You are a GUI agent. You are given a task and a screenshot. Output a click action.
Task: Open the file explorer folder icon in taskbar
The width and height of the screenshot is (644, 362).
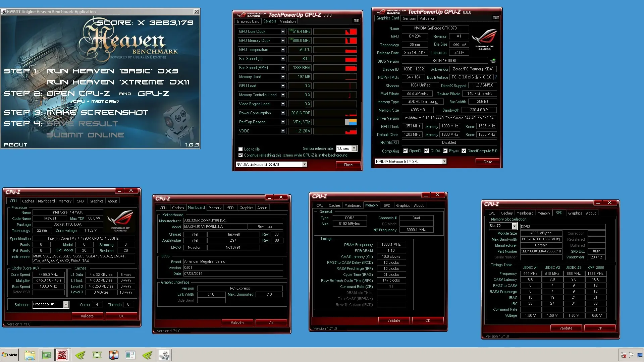(x=30, y=355)
